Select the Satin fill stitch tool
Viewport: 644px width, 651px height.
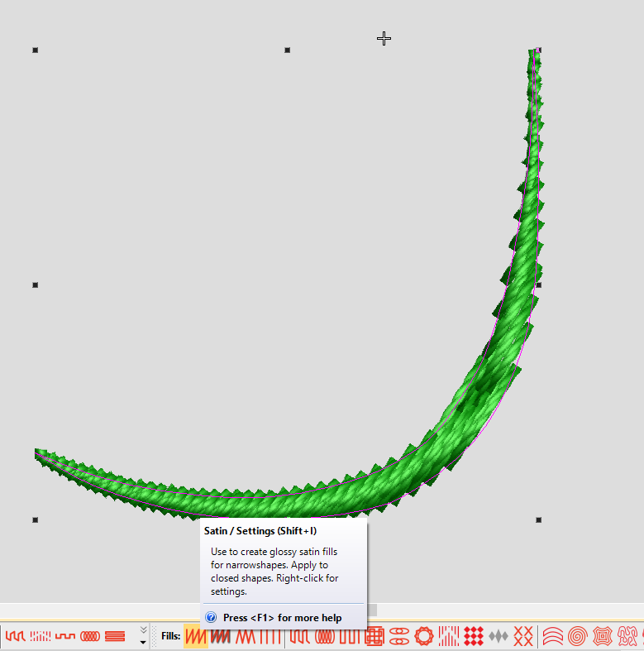point(195,636)
